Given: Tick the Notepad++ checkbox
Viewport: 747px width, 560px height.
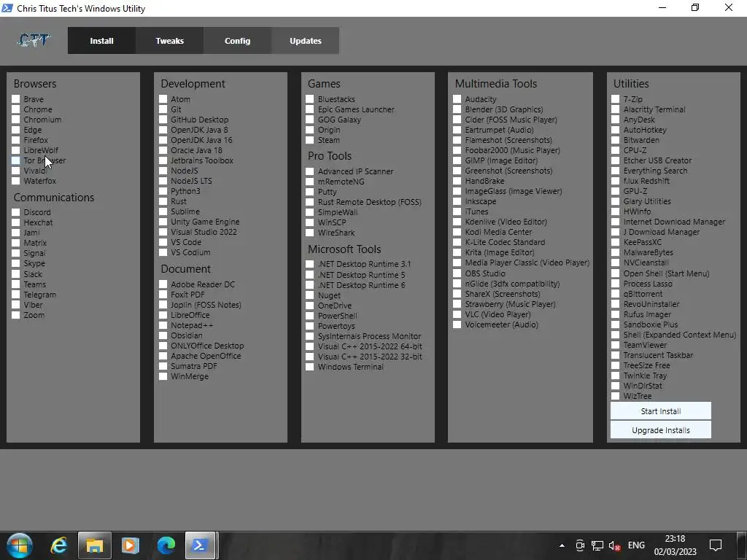Looking at the screenshot, I should [163, 325].
